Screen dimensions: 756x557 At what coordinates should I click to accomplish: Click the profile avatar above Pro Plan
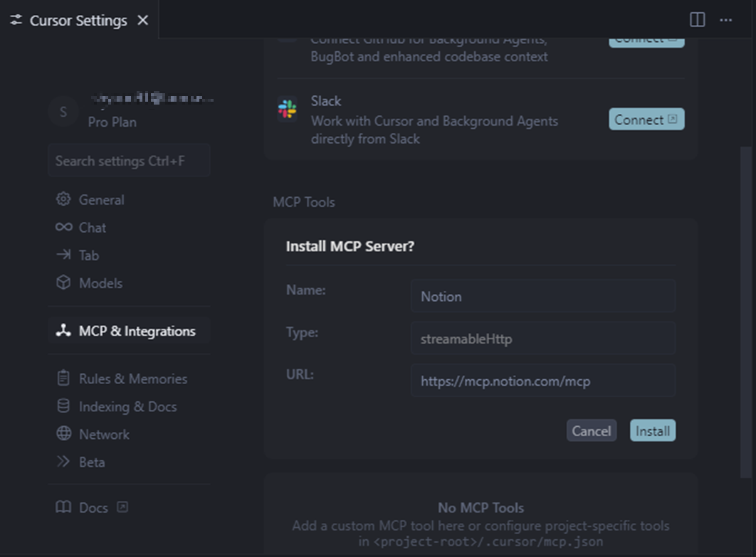(63, 112)
